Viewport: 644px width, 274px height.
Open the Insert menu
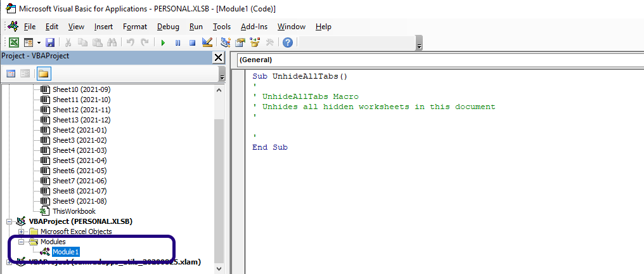(x=103, y=27)
